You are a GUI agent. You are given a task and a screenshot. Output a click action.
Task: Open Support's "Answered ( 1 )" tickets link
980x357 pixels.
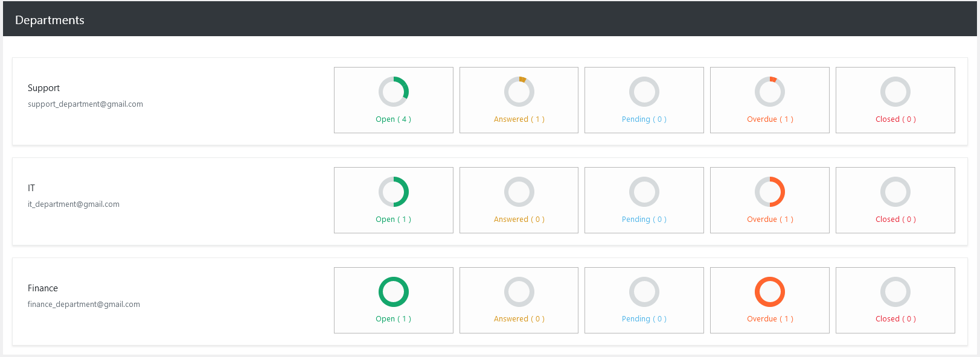519,119
